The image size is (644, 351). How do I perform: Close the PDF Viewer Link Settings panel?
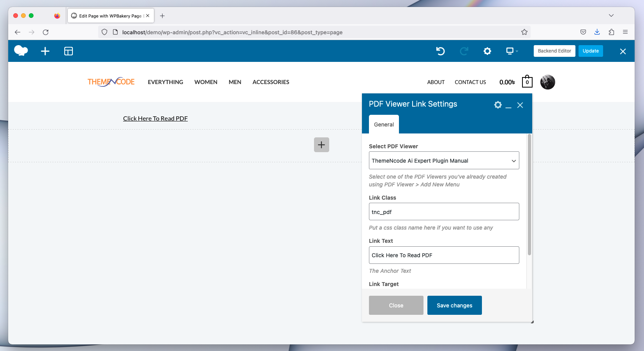click(x=520, y=105)
